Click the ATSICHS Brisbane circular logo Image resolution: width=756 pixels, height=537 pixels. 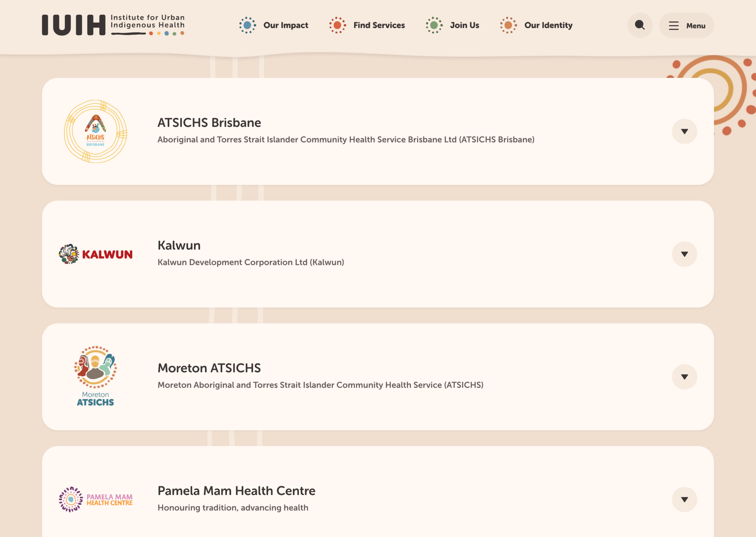pos(96,131)
